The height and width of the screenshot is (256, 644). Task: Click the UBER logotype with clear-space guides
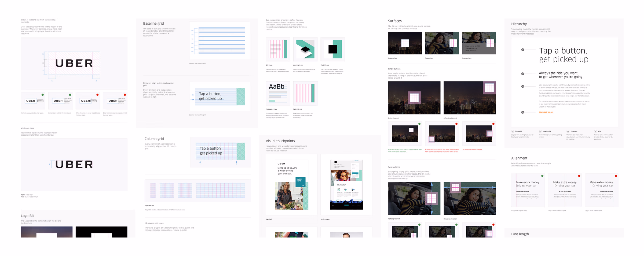pos(74,63)
